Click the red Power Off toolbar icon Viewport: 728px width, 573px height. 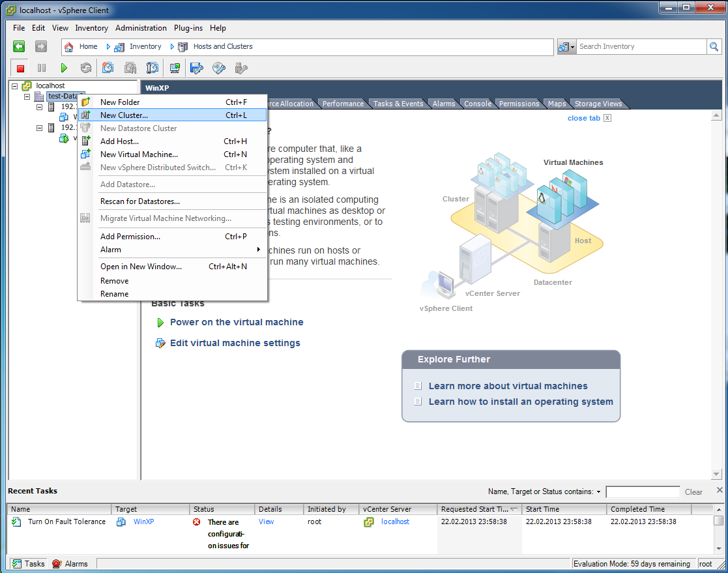coord(20,68)
